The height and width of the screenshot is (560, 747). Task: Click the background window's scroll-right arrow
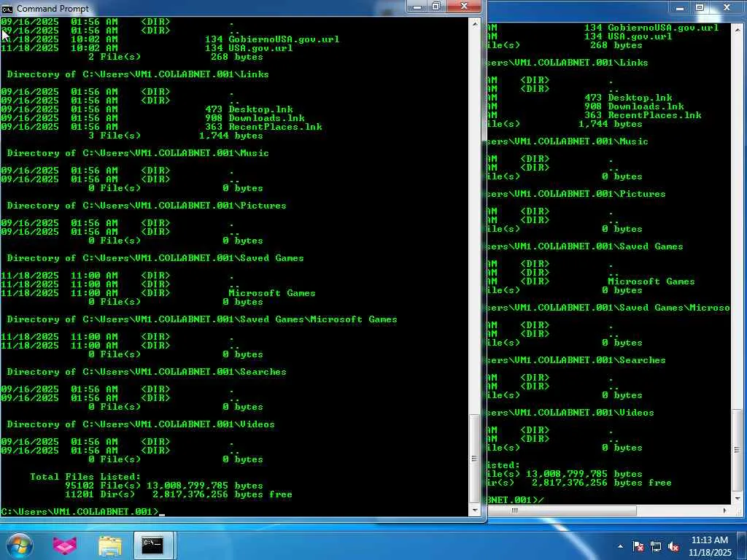point(725,510)
